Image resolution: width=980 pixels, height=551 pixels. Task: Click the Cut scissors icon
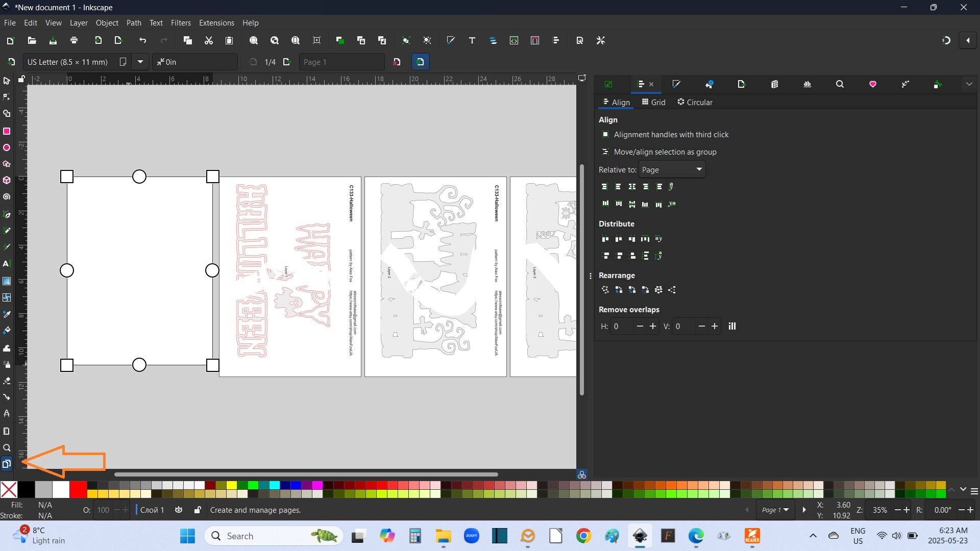(208, 40)
